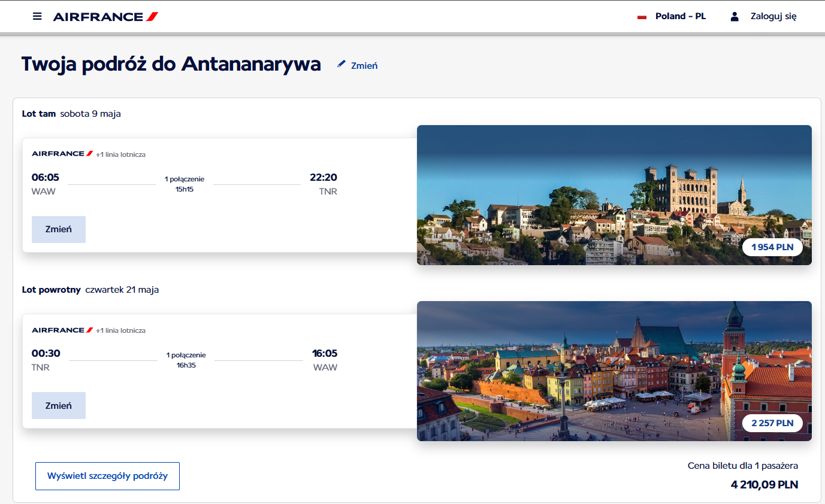825x504 pixels.
Task: Click Air France logo in outbound card
Action: coord(62,154)
